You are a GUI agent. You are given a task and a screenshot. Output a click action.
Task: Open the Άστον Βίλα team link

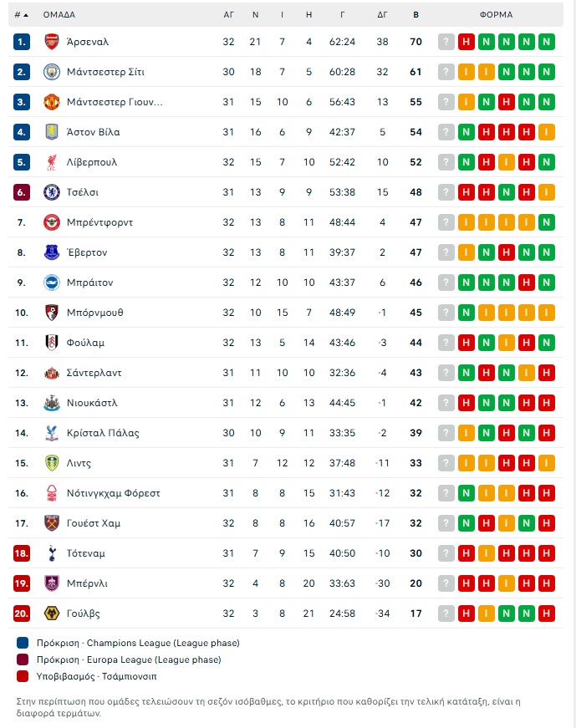point(93,132)
